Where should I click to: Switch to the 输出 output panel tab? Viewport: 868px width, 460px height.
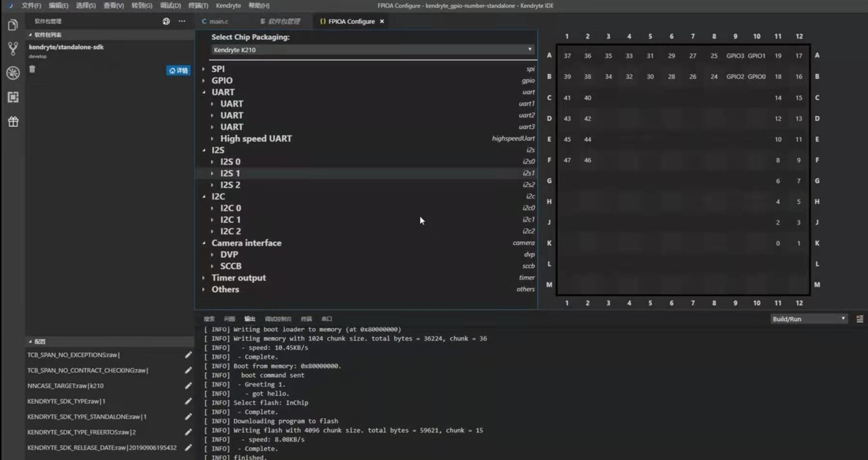250,319
